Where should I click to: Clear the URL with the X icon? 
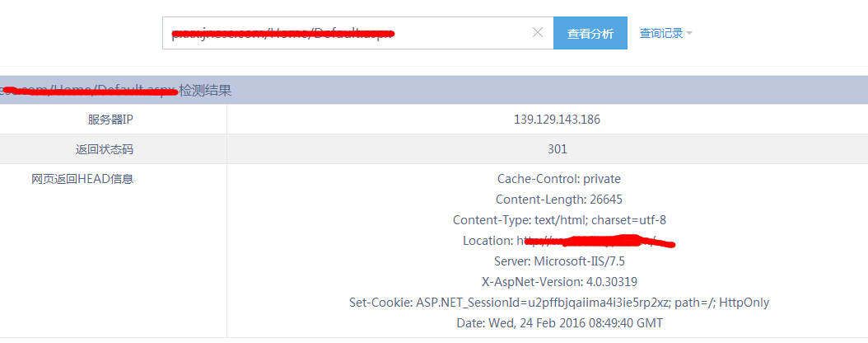pyautogui.click(x=538, y=33)
